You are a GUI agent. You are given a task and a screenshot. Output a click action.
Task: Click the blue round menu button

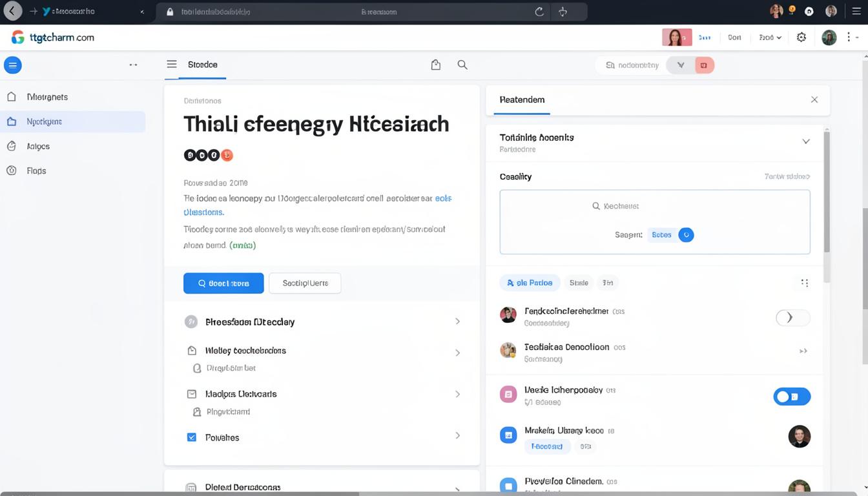[x=13, y=65]
